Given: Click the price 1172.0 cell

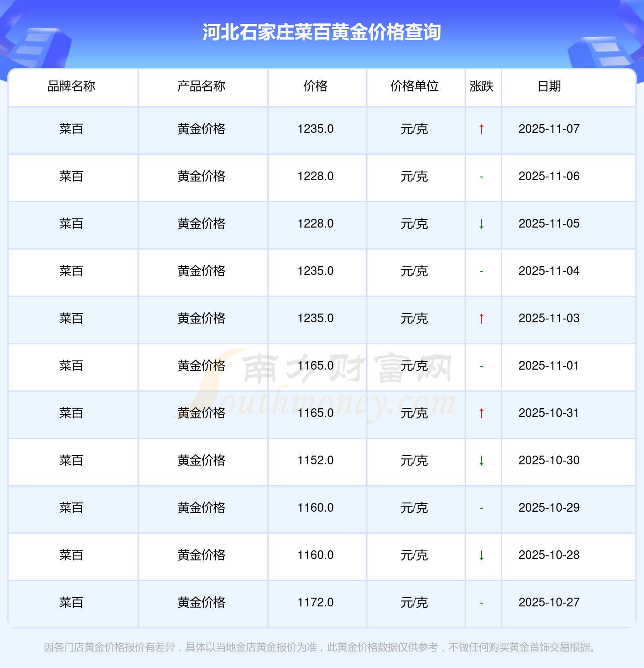Looking at the screenshot, I should coord(316,603).
